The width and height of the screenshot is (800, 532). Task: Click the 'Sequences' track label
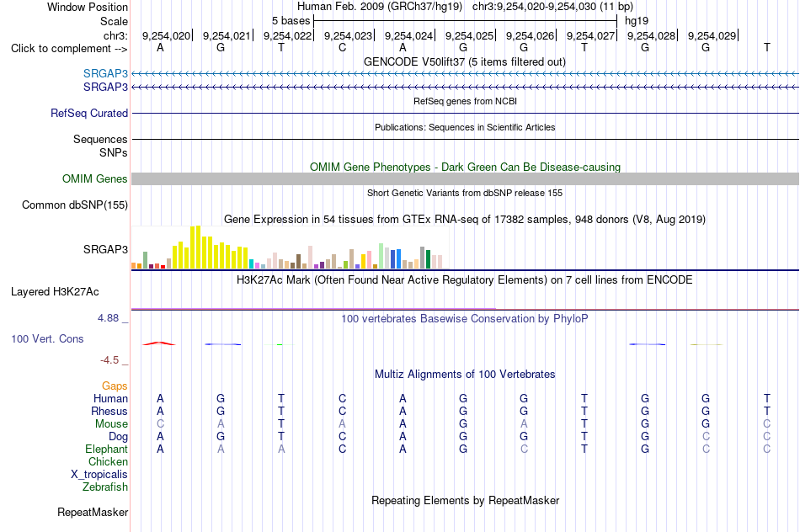coord(100,139)
